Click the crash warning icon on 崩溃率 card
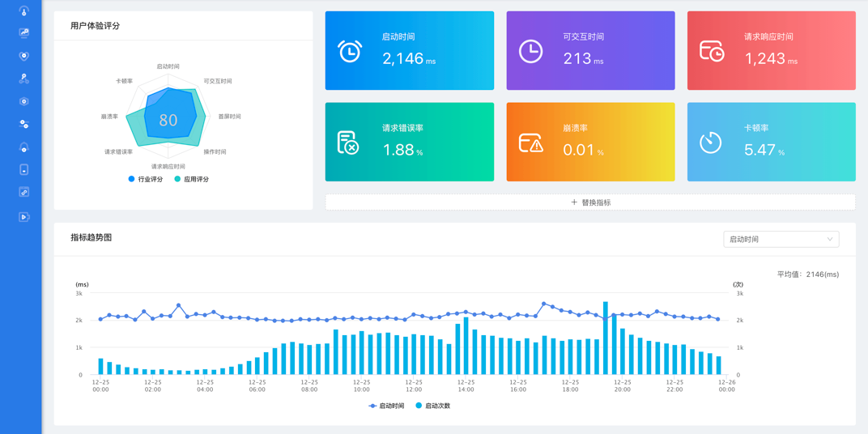The image size is (868, 434). point(530,143)
